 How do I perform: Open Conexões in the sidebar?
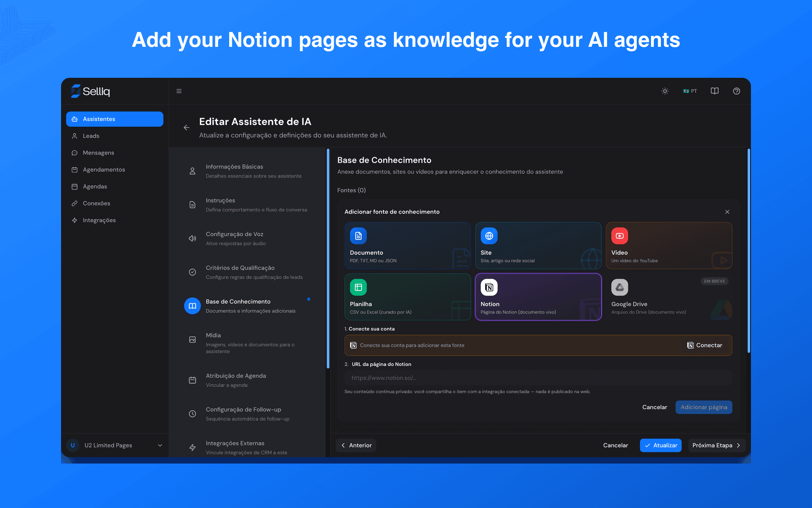coord(115,203)
